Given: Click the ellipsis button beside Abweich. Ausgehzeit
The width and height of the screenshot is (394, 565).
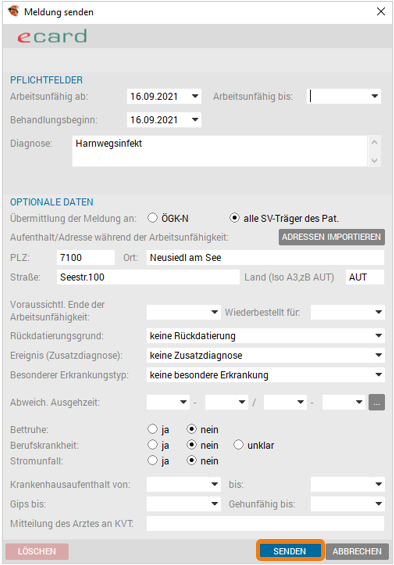Looking at the screenshot, I should [377, 402].
